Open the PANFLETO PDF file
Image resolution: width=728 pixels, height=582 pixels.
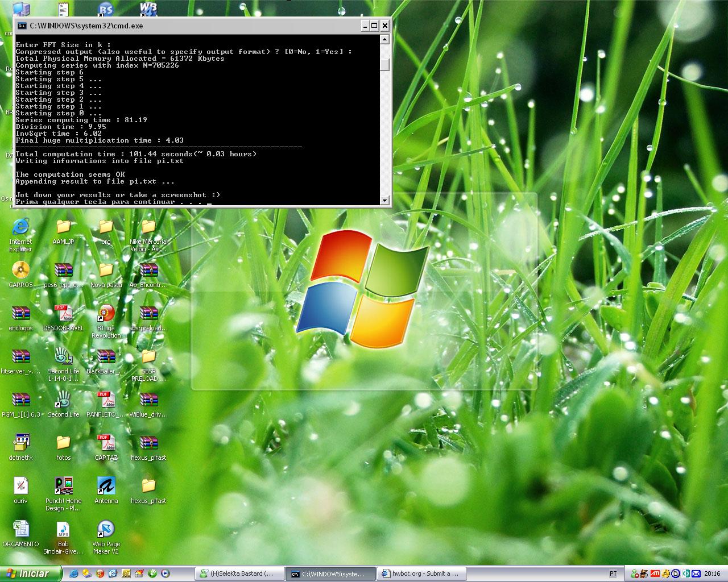coord(106,400)
